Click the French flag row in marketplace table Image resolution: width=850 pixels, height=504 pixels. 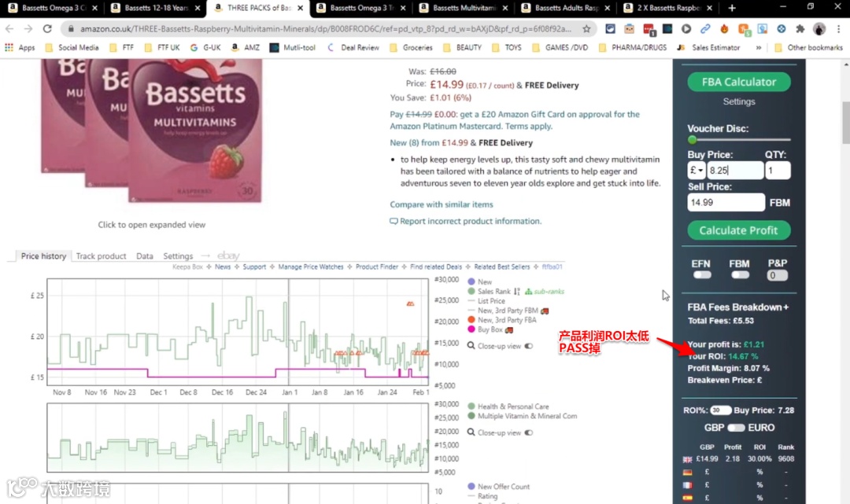pyautogui.click(x=687, y=485)
